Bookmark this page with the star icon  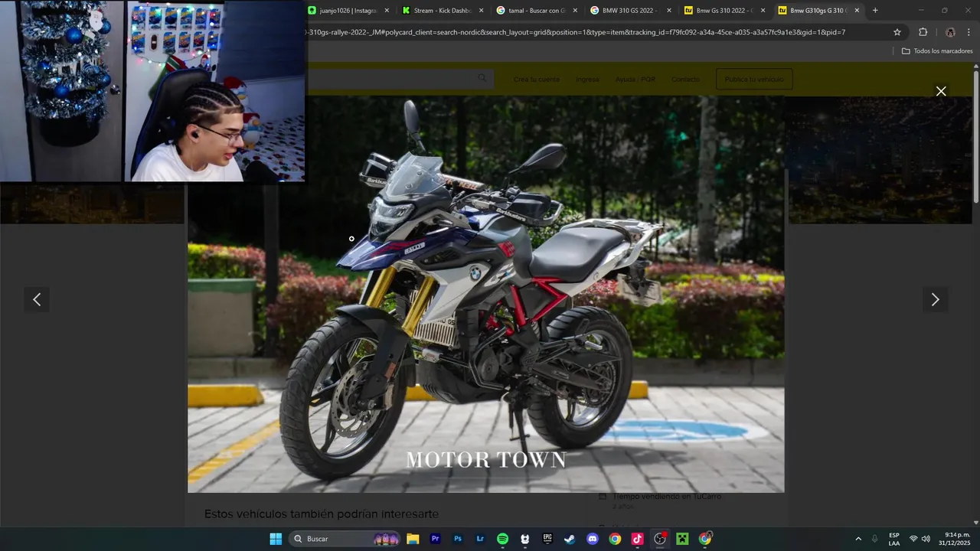click(x=897, y=32)
